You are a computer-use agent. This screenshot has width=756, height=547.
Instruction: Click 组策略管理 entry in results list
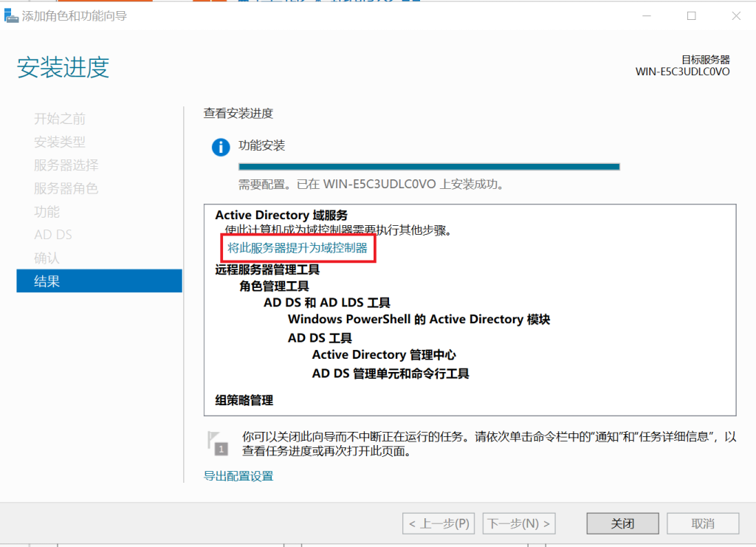coord(244,400)
